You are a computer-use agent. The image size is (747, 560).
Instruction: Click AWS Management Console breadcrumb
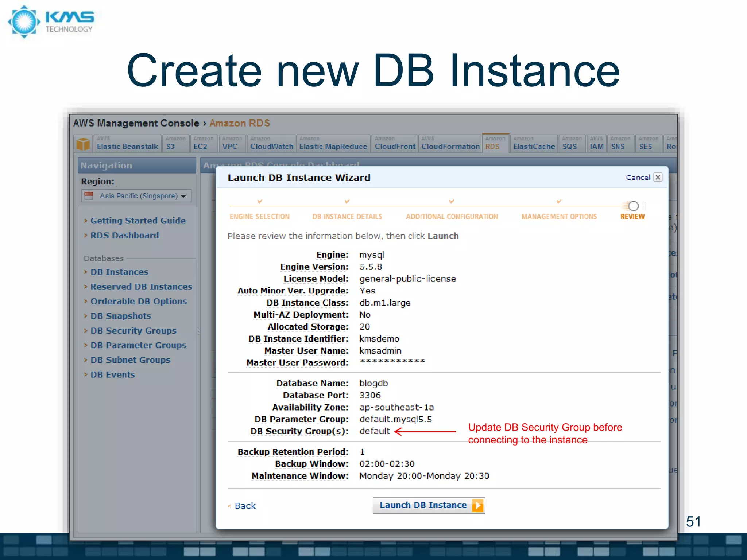pyautogui.click(x=136, y=123)
